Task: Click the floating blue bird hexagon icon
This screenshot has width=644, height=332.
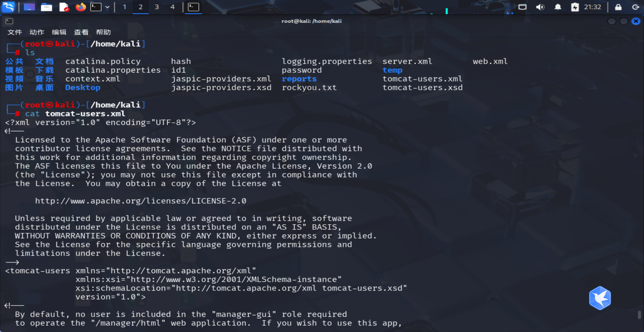Action: click(x=600, y=298)
